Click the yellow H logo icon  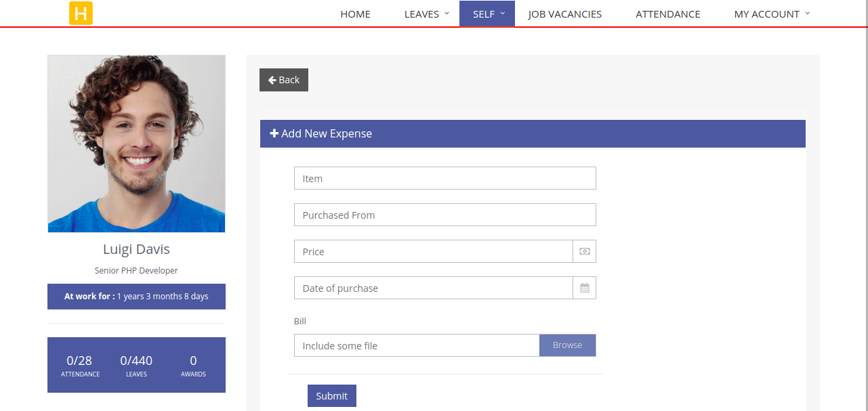click(x=81, y=14)
